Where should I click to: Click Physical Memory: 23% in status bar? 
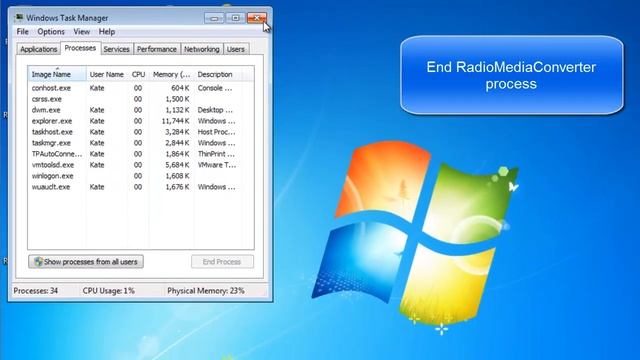tap(206, 291)
